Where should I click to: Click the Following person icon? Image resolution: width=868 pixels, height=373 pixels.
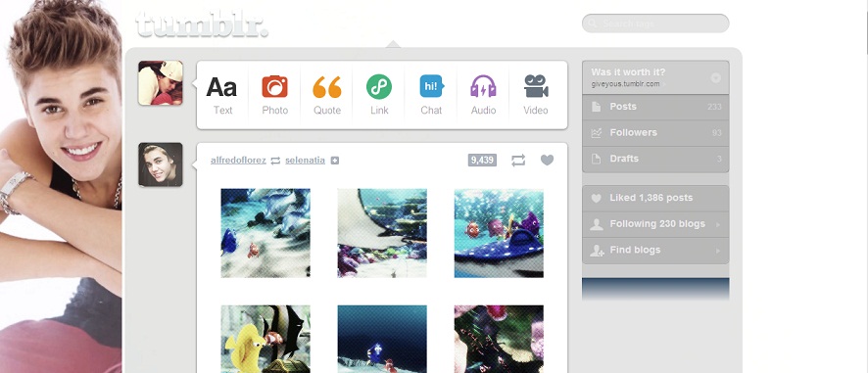tap(597, 224)
